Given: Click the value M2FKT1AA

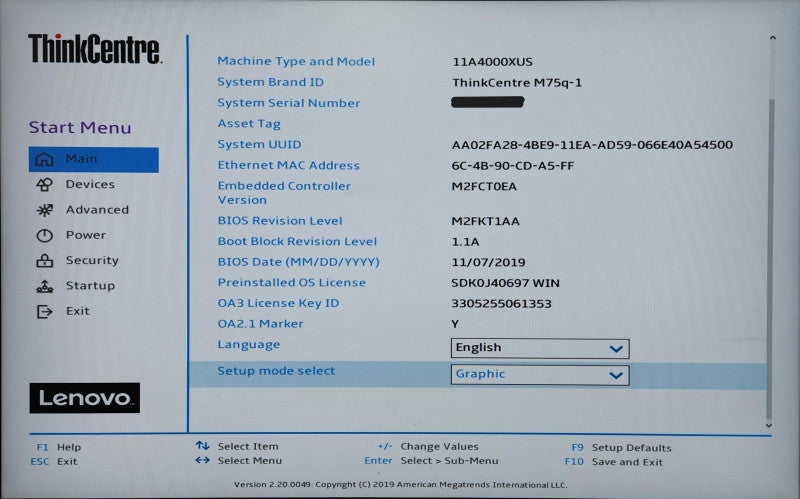Looking at the screenshot, I should point(485,221).
